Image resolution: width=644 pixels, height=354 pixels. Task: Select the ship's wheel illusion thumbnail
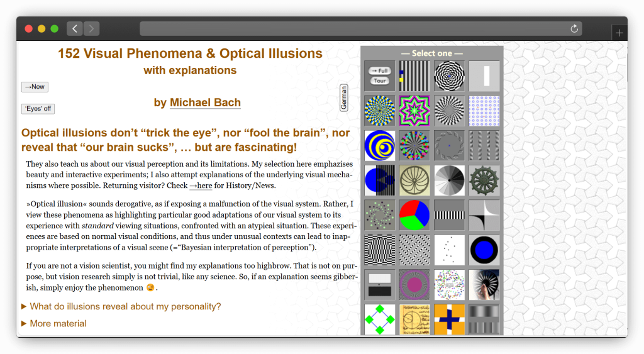coord(484,180)
